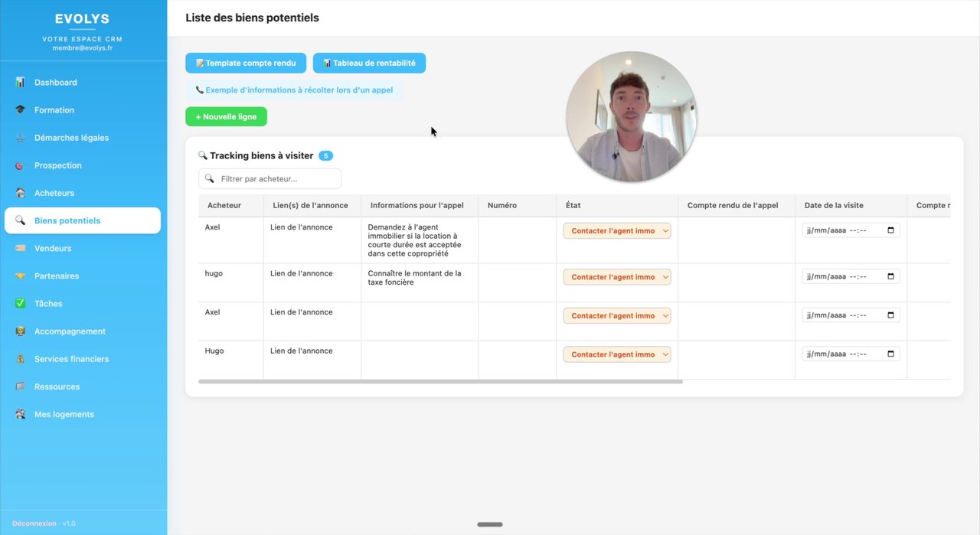Viewport: 980px width, 535px height.
Task: Open État dropdown in last Hugo row
Action: [x=616, y=354]
